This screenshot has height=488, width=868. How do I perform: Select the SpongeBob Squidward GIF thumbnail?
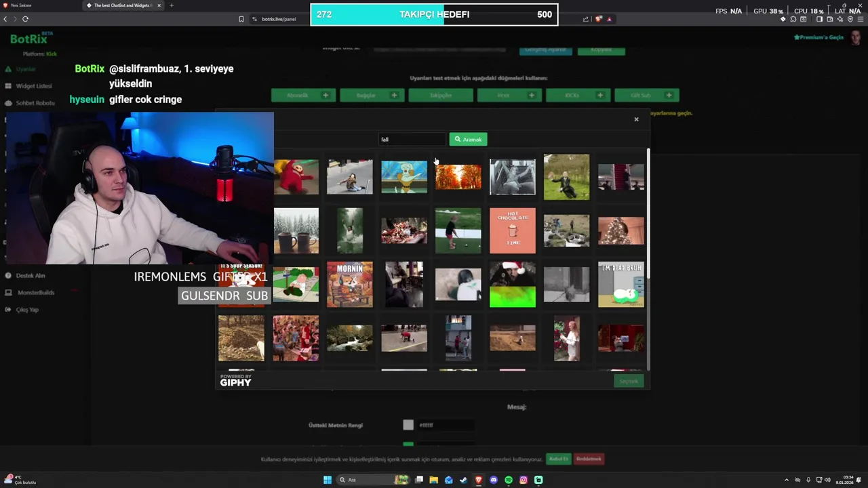[404, 177]
